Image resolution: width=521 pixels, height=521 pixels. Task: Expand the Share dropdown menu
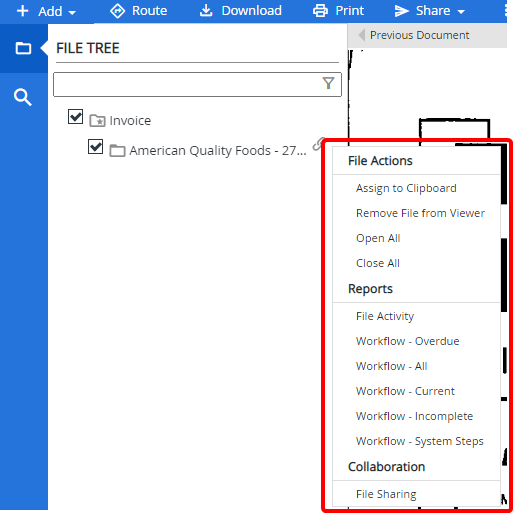pos(430,11)
